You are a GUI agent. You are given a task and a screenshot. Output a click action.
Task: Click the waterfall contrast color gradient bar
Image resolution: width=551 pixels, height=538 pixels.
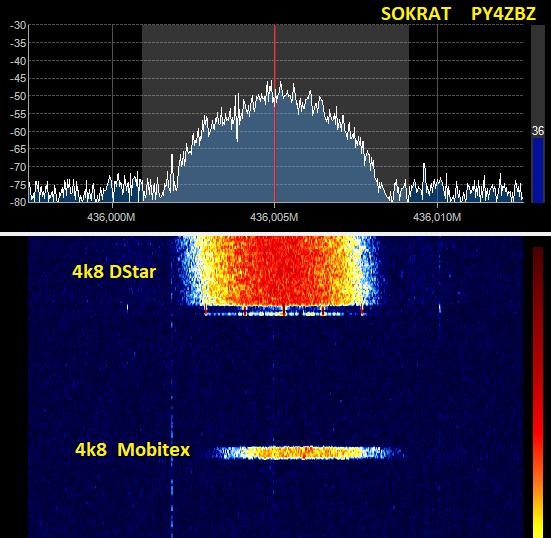tap(538, 392)
